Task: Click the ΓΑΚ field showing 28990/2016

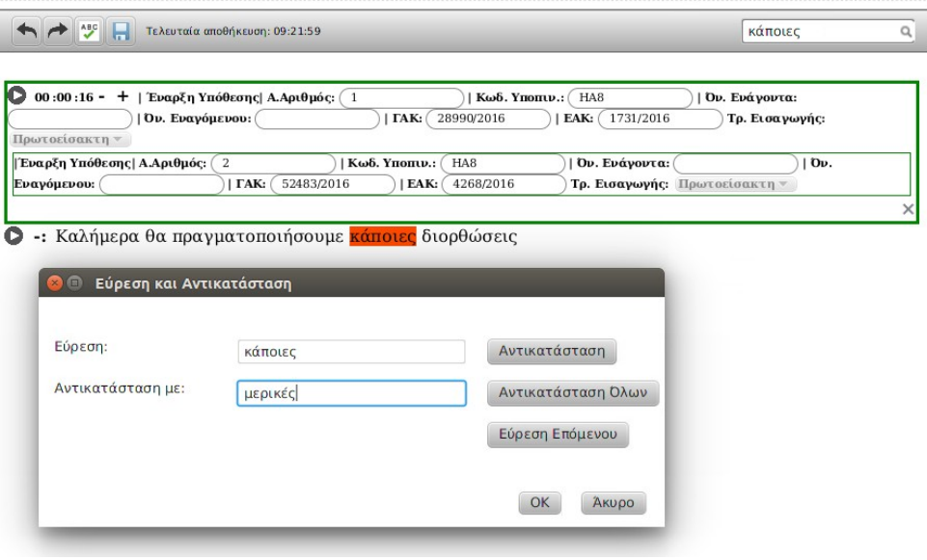Action: (488, 119)
